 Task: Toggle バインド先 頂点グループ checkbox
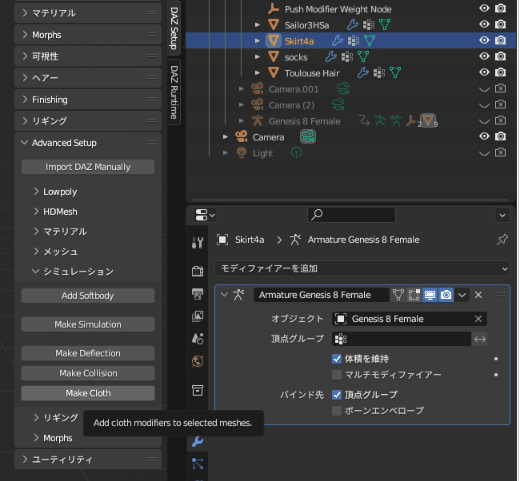[x=337, y=395]
